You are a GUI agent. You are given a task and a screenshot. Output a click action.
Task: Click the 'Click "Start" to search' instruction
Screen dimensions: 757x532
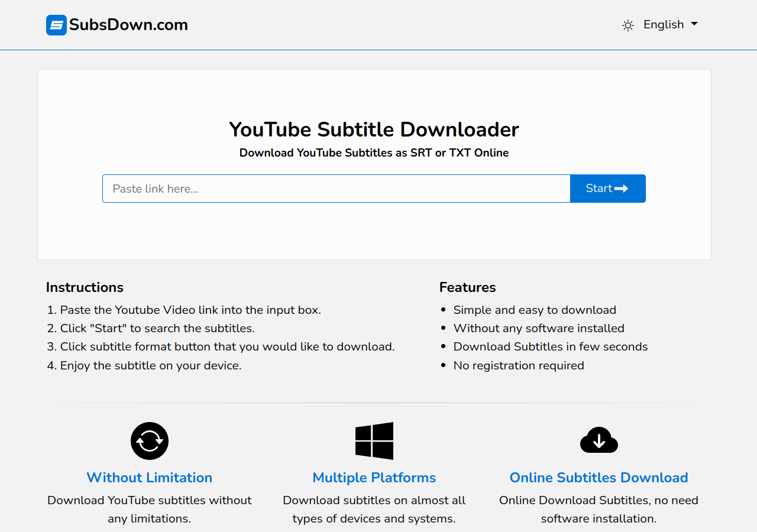click(x=157, y=328)
